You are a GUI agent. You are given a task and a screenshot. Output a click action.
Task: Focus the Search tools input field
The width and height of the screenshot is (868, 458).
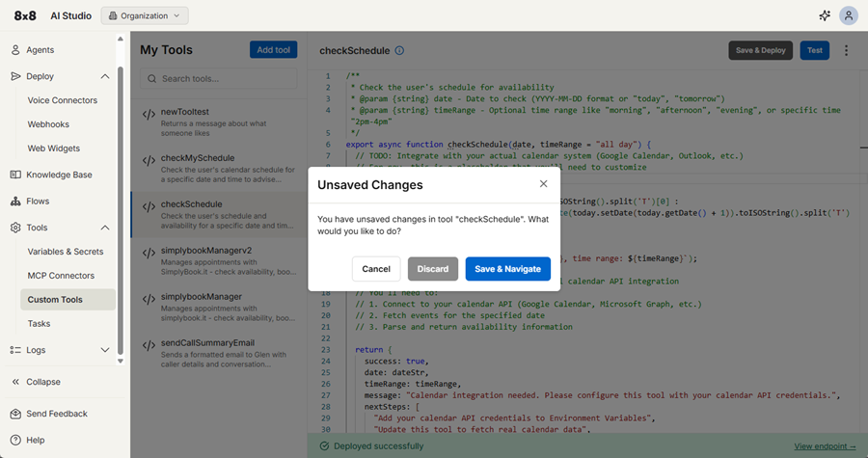coord(219,78)
